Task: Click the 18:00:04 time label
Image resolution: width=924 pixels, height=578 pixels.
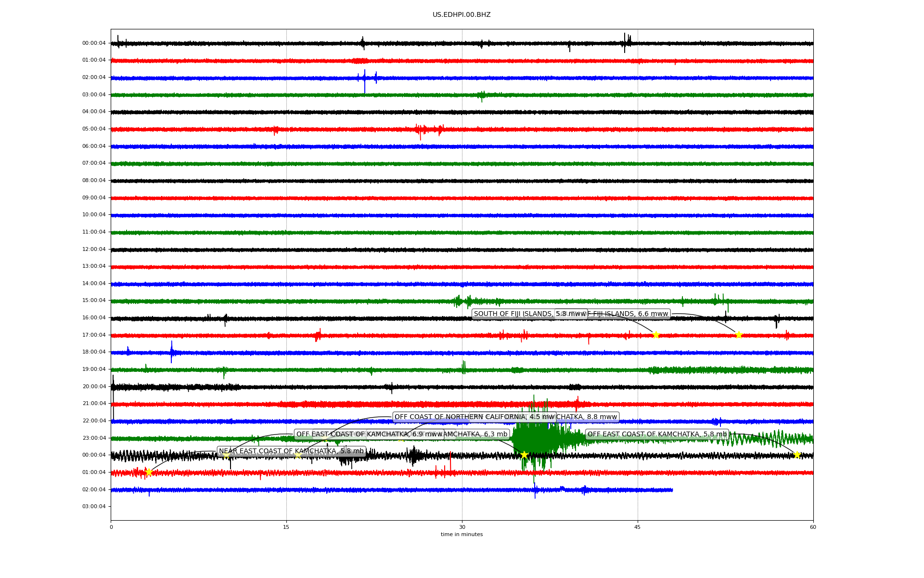Action: point(94,352)
